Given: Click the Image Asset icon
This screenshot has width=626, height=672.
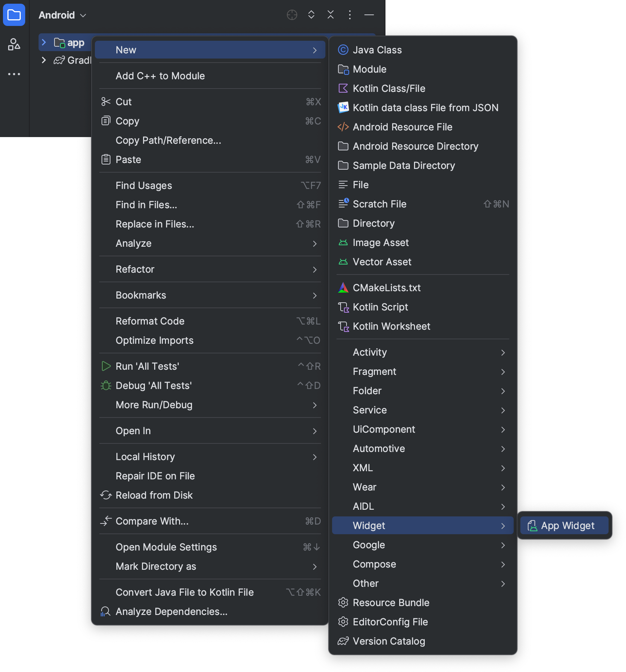Looking at the screenshot, I should [x=343, y=242].
